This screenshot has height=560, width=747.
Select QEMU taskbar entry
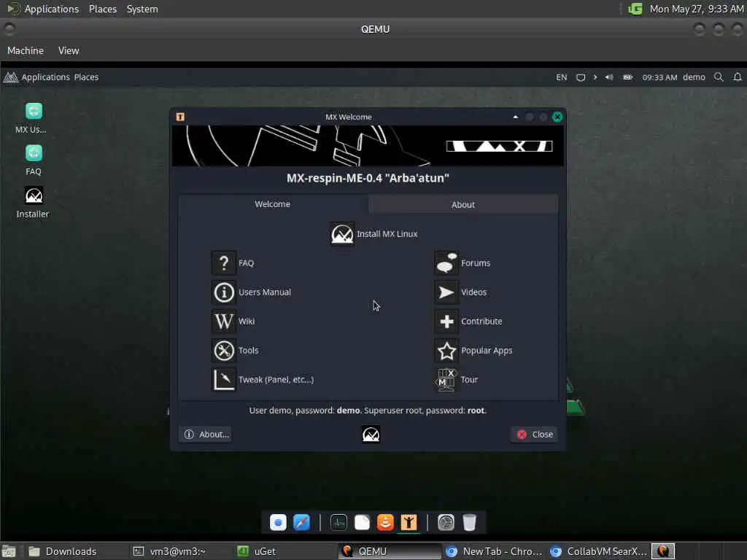pos(390,551)
